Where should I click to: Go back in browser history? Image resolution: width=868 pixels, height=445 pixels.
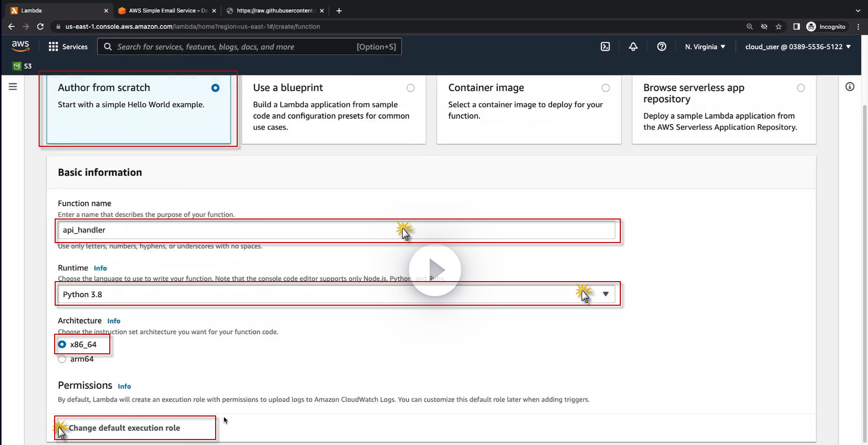pos(12,27)
